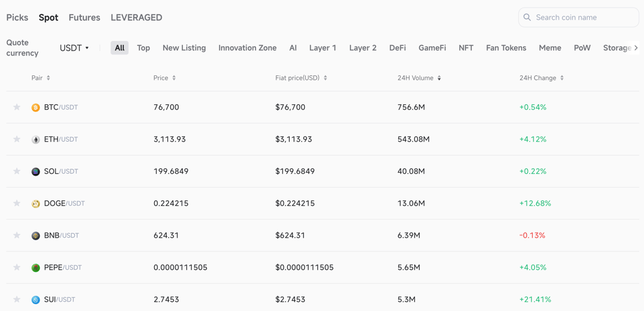The image size is (644, 311).
Task: Favorite the SOL/USDT pair star
Action: pos(17,171)
